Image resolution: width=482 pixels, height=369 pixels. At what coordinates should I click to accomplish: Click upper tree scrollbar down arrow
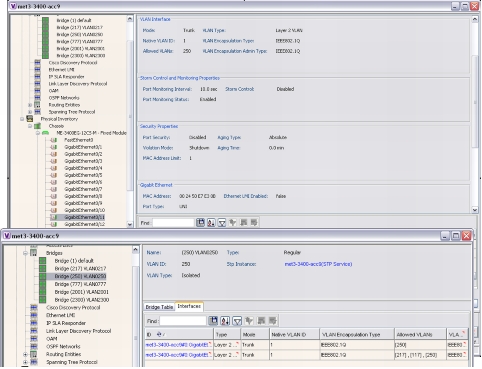(x=130, y=224)
